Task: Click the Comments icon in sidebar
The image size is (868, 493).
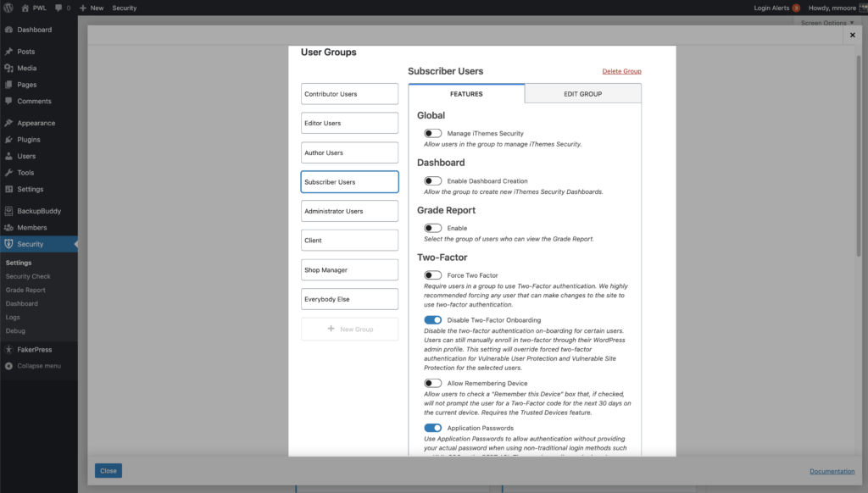Action: click(x=8, y=102)
